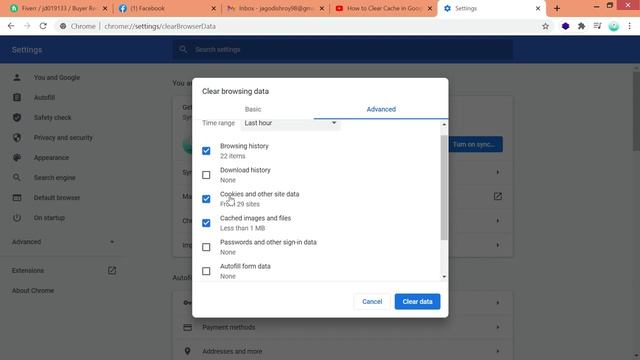Open the Chrome three-dot menu

pyautogui.click(x=629, y=26)
